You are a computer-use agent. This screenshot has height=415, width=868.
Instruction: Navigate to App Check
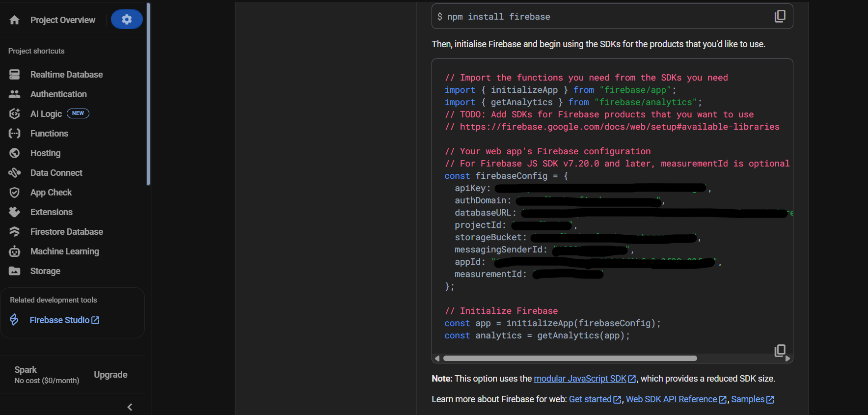coord(51,193)
